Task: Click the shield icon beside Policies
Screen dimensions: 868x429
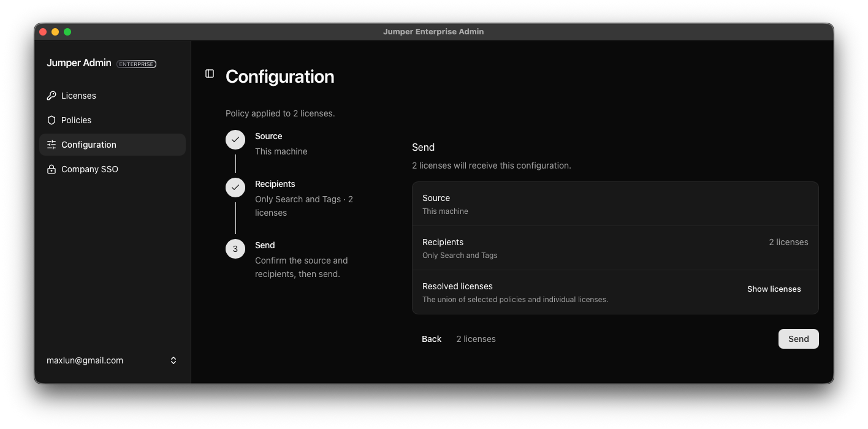Action: (x=51, y=120)
